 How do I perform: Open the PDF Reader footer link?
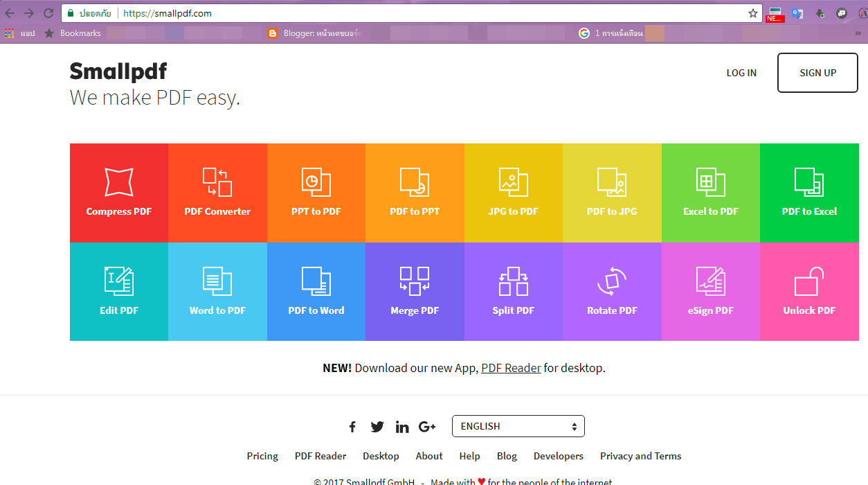(320, 456)
